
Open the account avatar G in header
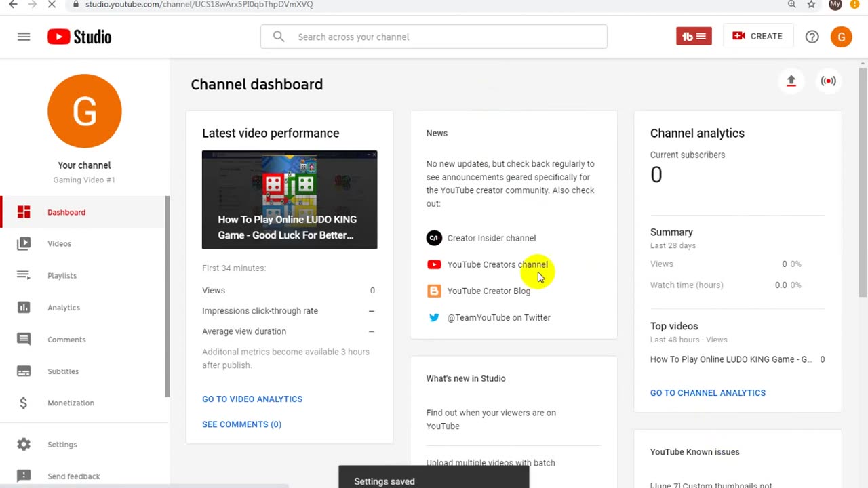point(842,37)
